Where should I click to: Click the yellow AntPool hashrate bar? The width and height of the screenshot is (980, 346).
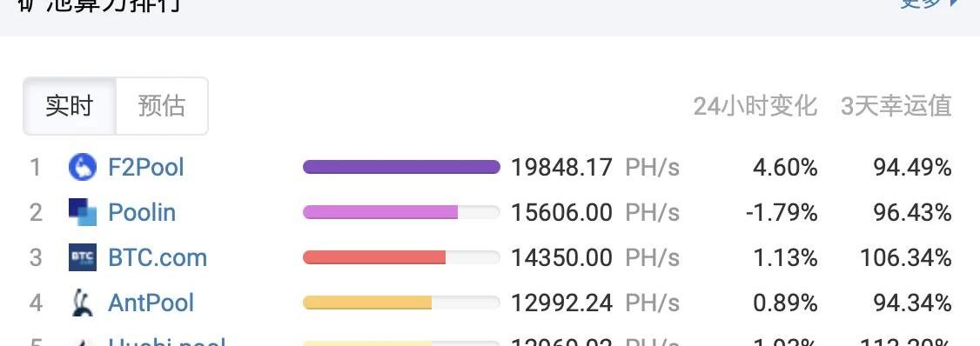(x=401, y=303)
